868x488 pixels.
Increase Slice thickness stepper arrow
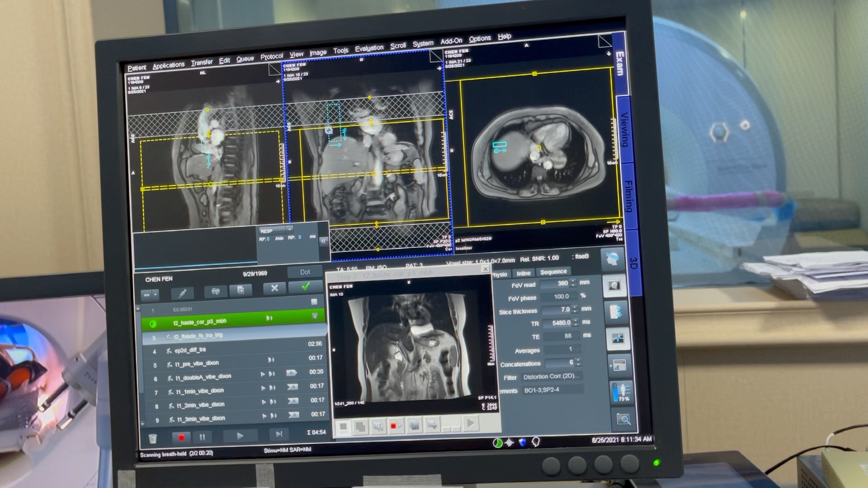tap(575, 307)
